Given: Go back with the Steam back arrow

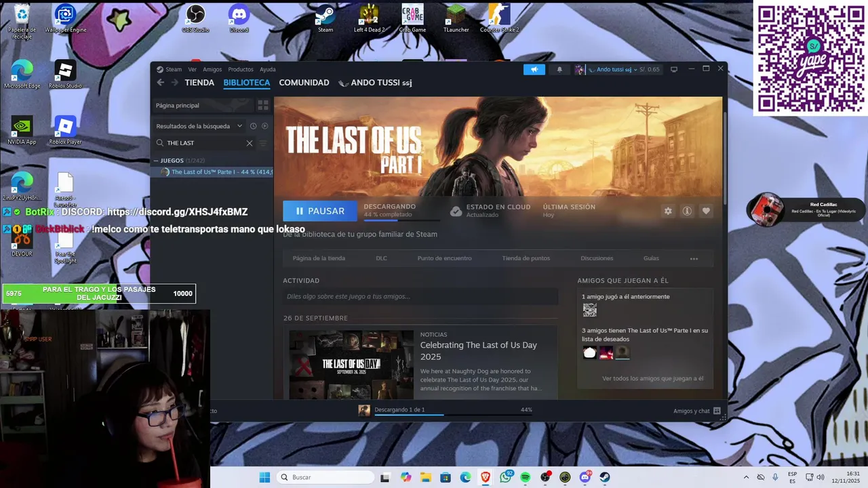Looking at the screenshot, I should coord(161,83).
